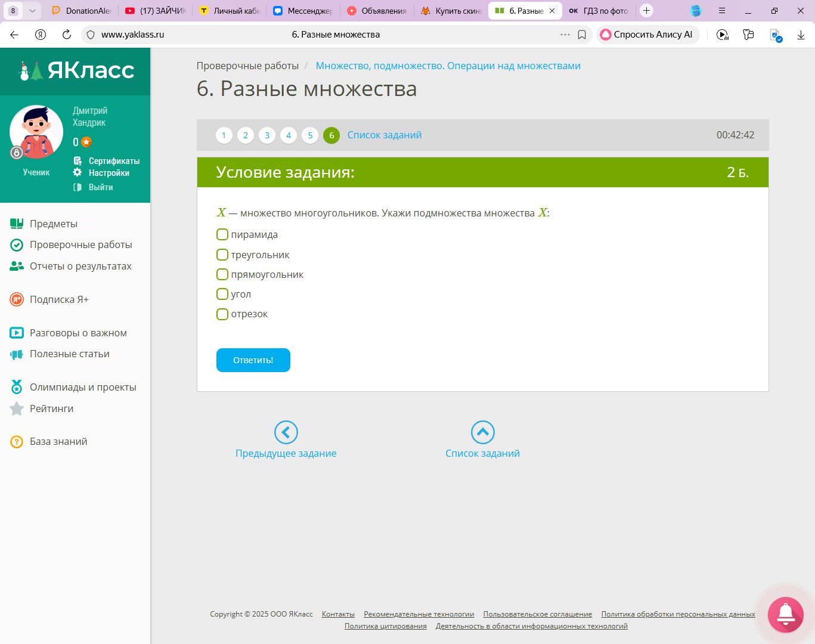Expand the tab list dropdown arrow
The image size is (815, 644).
(32, 11)
